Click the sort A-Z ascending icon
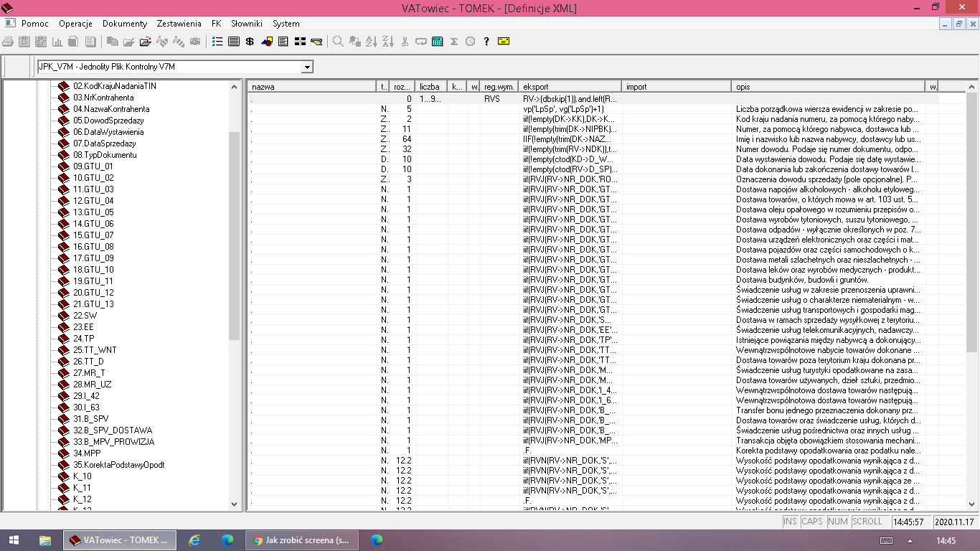This screenshot has width=980, height=551. click(372, 42)
